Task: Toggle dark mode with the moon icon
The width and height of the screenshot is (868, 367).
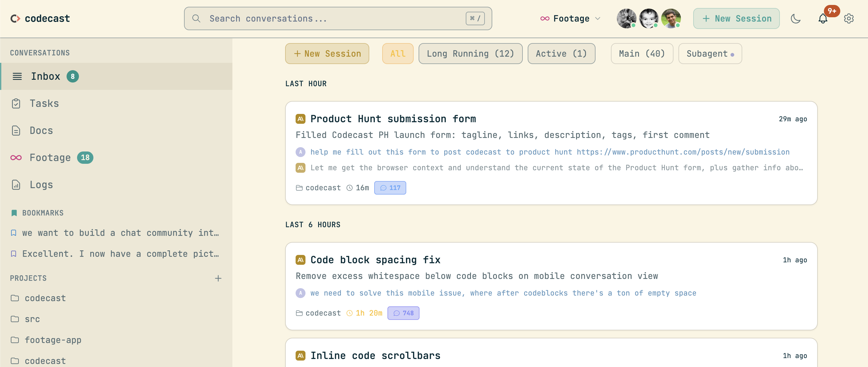Action: pos(796,19)
